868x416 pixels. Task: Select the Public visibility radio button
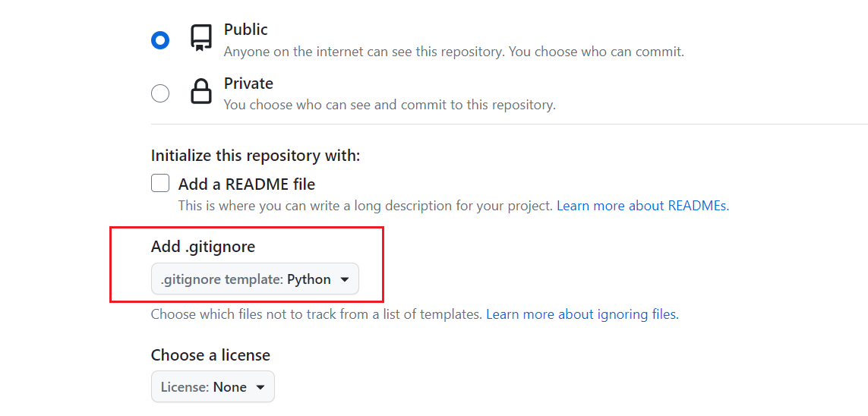coord(160,40)
